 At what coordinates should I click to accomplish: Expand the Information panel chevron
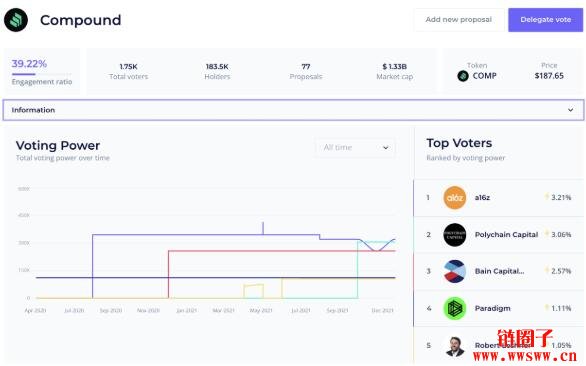pyautogui.click(x=570, y=110)
